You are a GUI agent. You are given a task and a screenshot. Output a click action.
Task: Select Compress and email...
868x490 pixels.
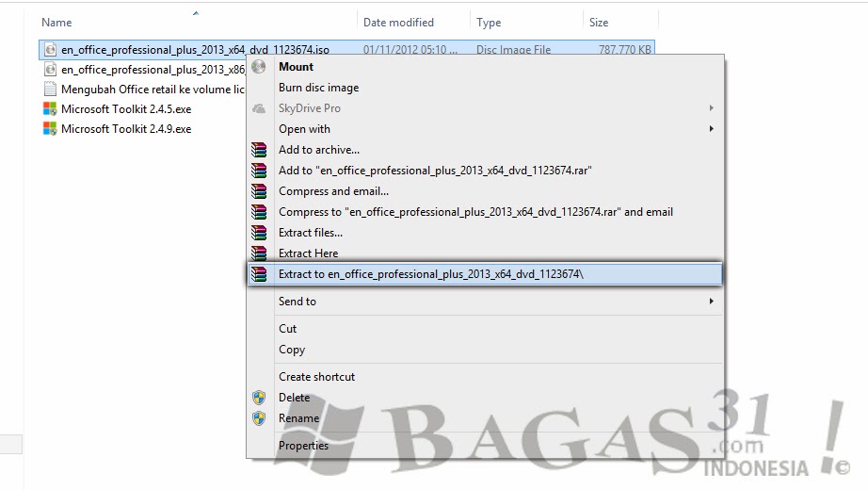(333, 191)
